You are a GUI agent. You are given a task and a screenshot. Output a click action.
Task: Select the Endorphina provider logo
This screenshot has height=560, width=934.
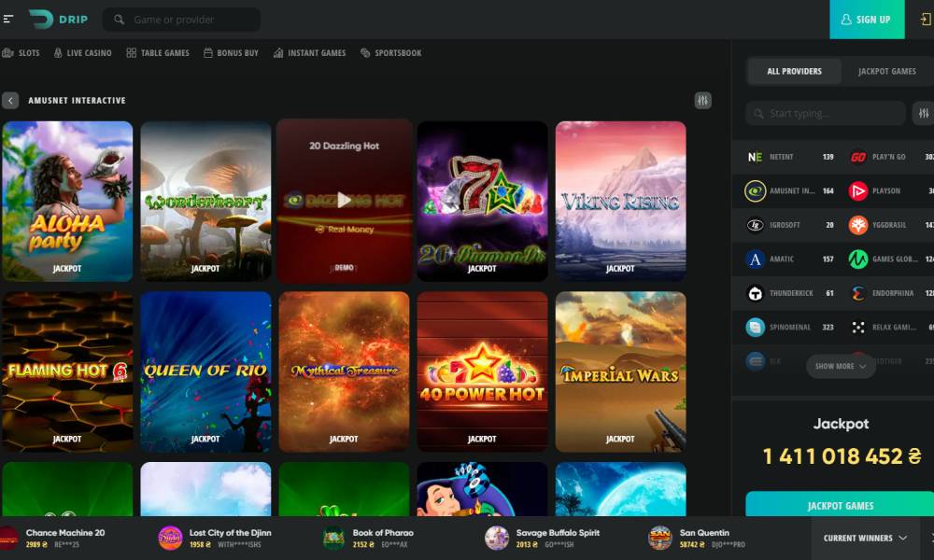857,293
